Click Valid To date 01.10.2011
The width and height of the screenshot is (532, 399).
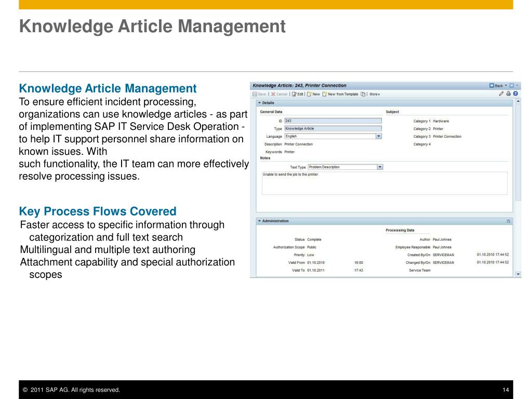coord(316,270)
